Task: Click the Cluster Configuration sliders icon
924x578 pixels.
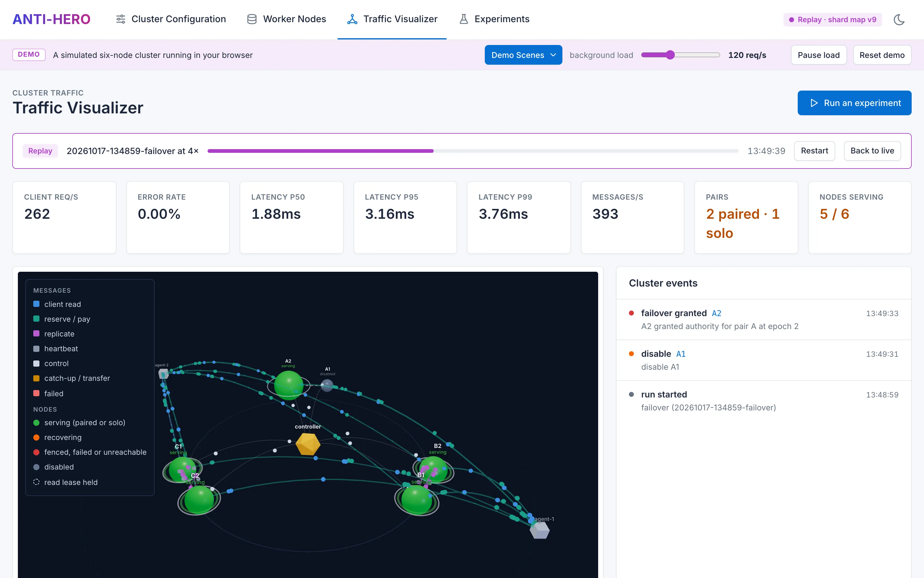Action: pos(120,19)
